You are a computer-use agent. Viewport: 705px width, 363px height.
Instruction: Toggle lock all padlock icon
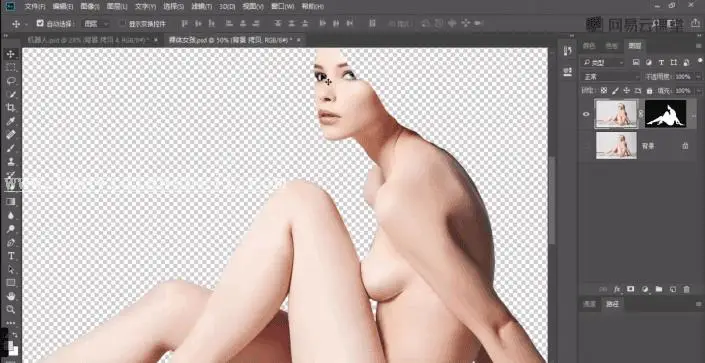pos(649,90)
